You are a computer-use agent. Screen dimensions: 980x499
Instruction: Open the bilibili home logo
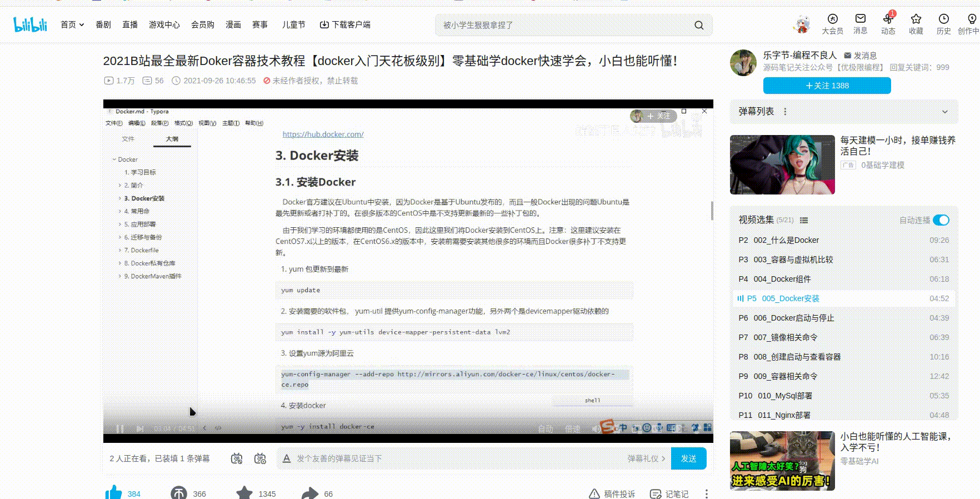[x=31, y=24]
